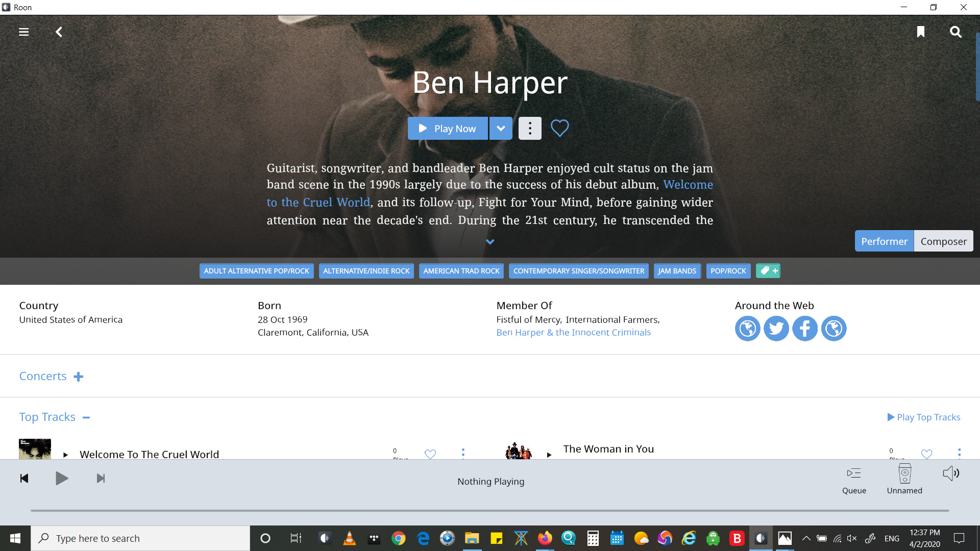Open Ben Harper's Twitter page
The image size is (980, 551).
click(x=776, y=329)
